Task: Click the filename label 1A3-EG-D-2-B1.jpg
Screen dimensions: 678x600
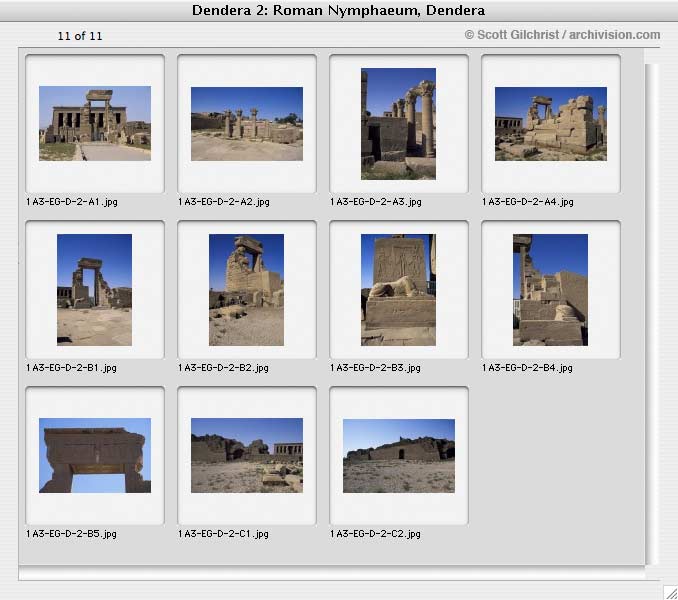Action: point(71,368)
